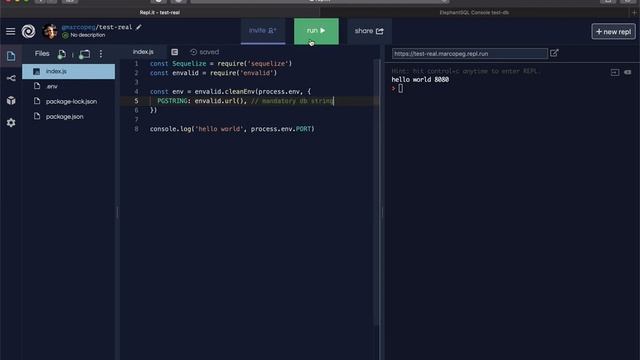The image size is (640, 360).
Task: Open the hamburger menu
Action: pos(11,31)
